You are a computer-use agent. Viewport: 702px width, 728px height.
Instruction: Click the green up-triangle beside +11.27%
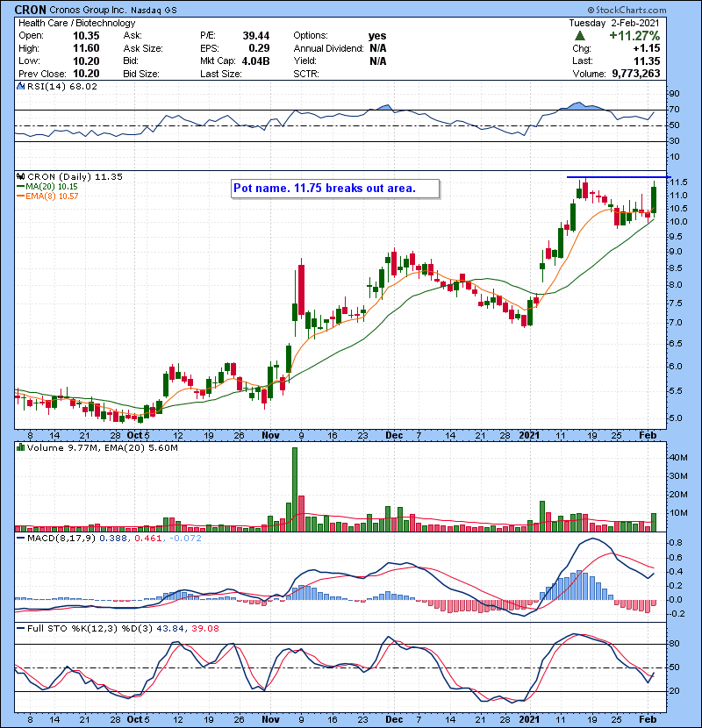click(579, 36)
